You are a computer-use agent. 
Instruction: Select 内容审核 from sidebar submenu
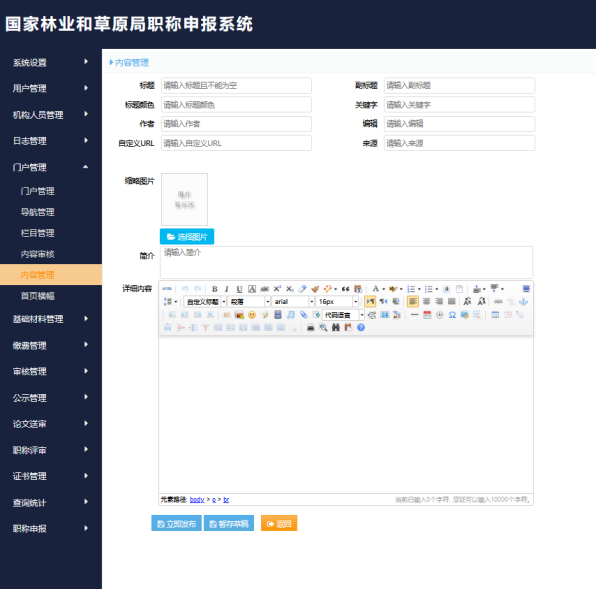coord(38,254)
